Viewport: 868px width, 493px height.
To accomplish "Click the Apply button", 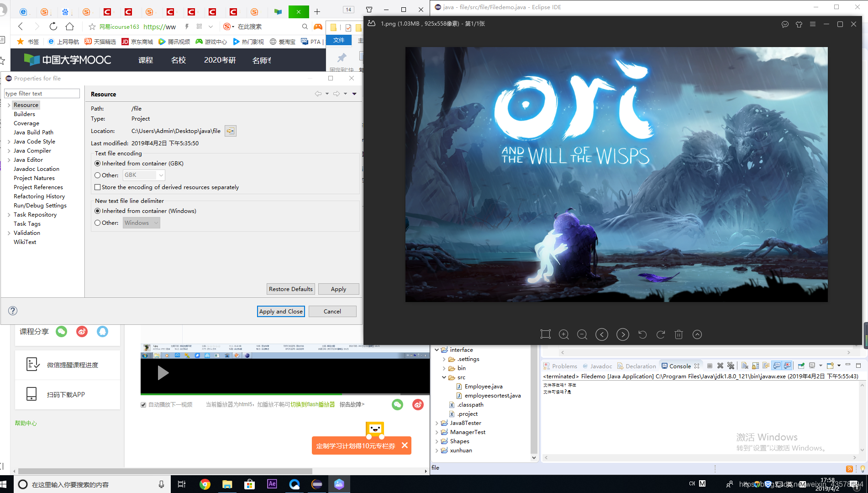I will tap(338, 289).
